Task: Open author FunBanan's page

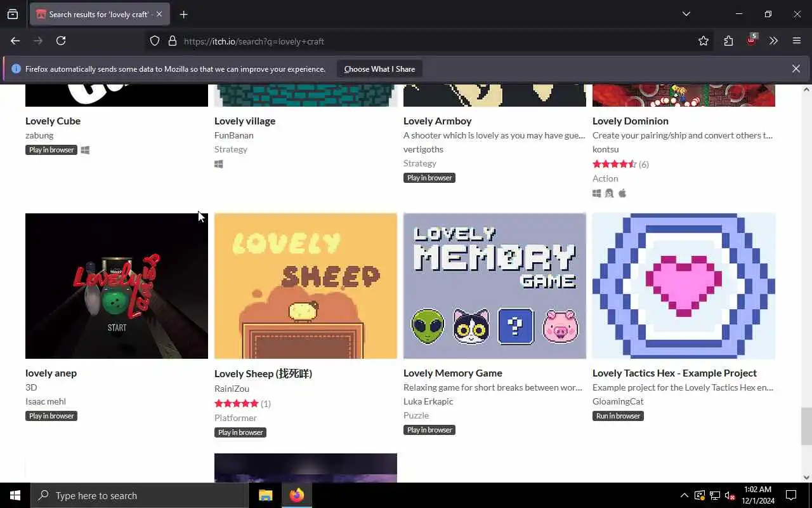Action: 234,135
